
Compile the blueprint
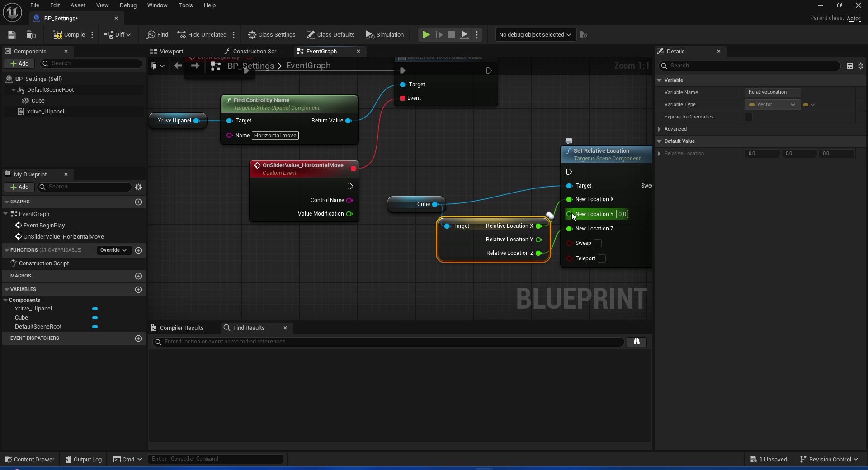click(69, 35)
